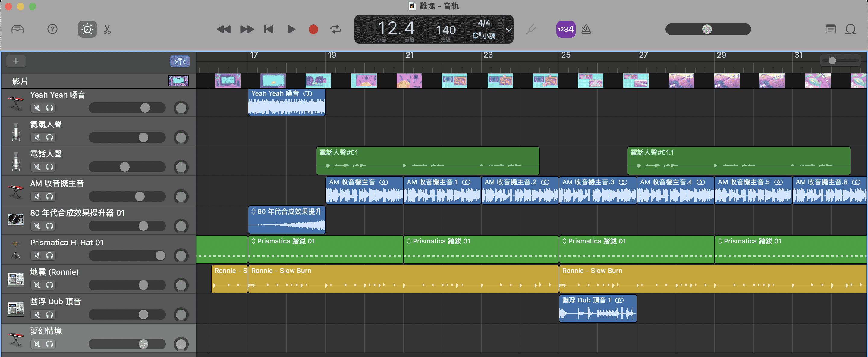The height and width of the screenshot is (357, 868).
Task: Open the C# key signature popup
Action: point(484,35)
